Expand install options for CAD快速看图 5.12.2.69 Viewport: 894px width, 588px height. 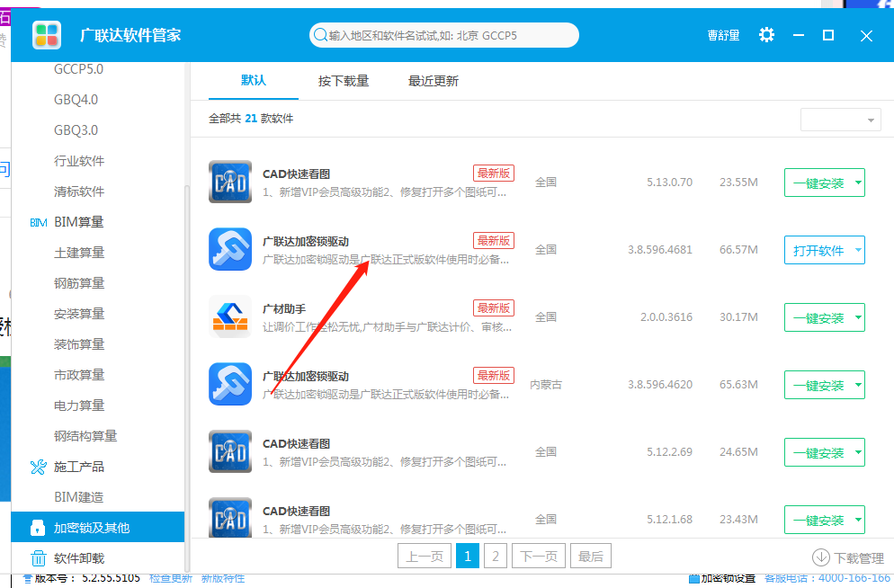(858, 452)
